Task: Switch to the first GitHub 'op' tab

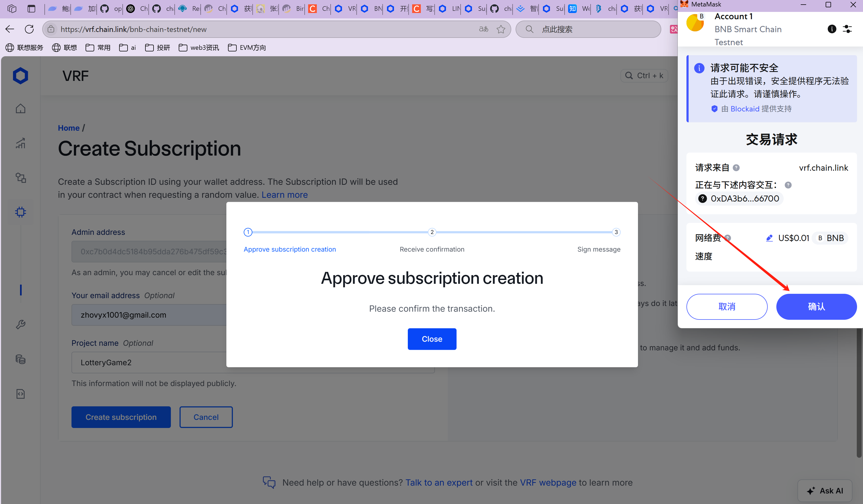Action: [111, 9]
